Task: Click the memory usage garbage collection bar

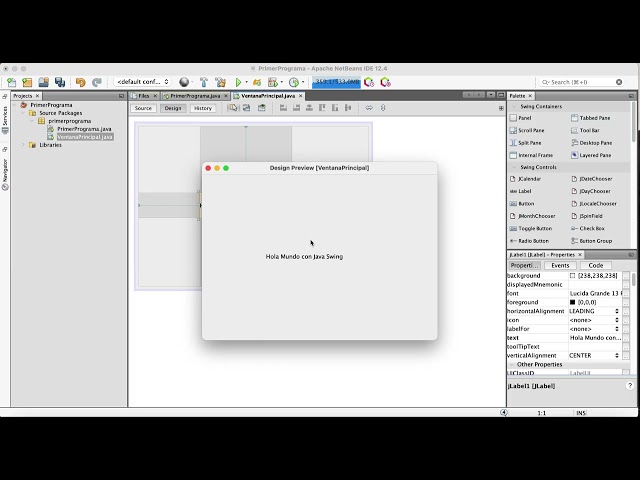Action: pyautogui.click(x=336, y=82)
